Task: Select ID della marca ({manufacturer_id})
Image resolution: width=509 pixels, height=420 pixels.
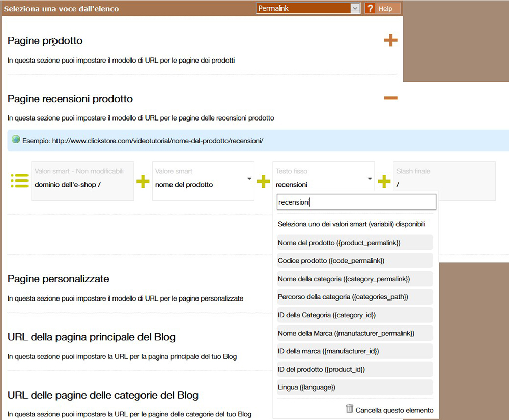Action: [x=355, y=351]
